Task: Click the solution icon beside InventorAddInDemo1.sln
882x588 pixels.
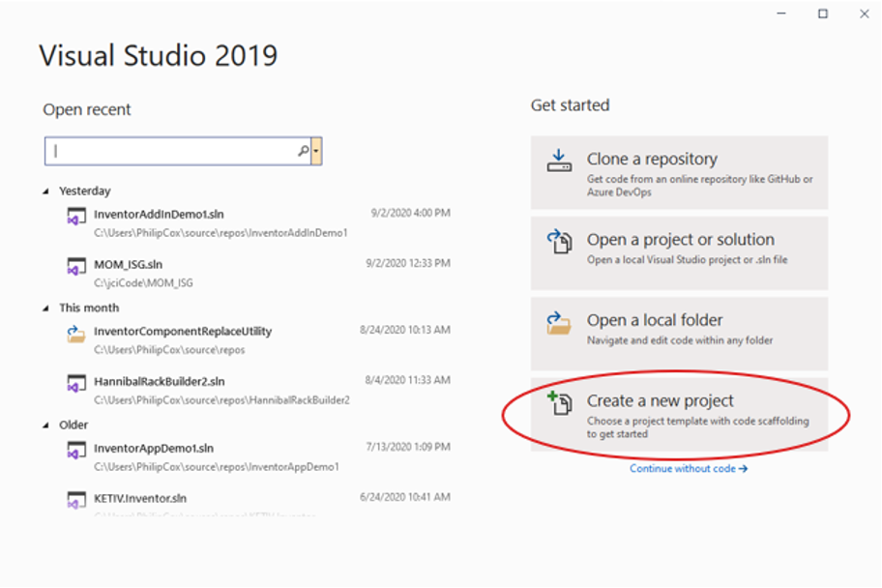Action: point(75,214)
